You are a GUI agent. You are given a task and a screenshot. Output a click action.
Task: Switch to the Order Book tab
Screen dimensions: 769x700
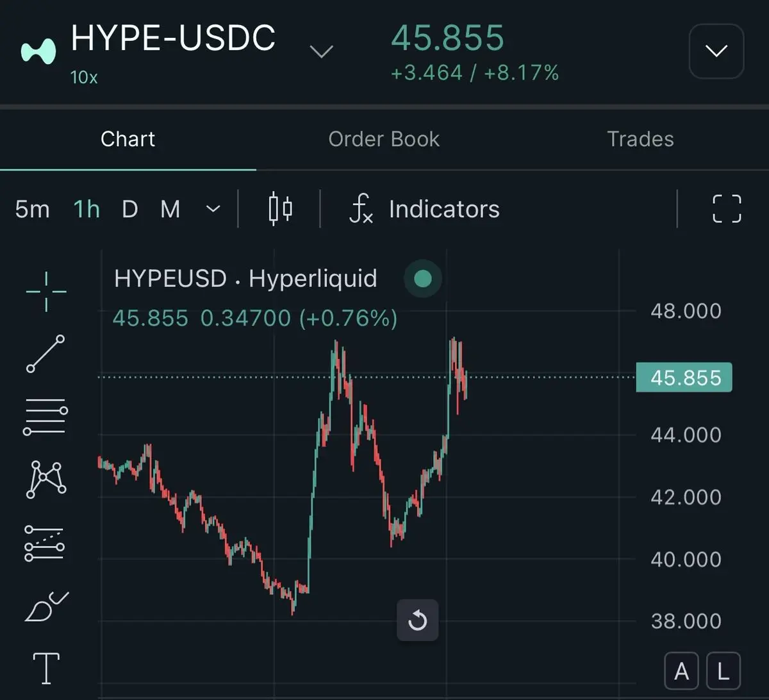coord(384,139)
